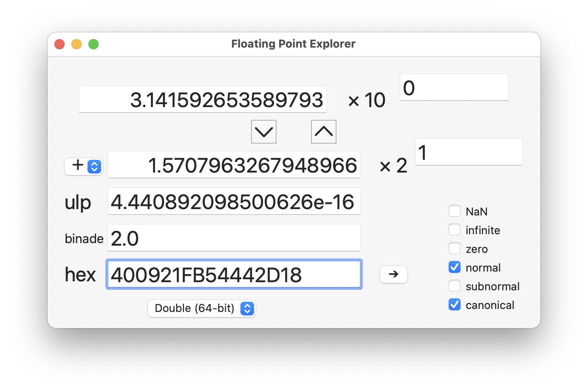The image size is (588, 391).
Task: Click the stepper arrows beside the plus sign
Action: coord(94,167)
